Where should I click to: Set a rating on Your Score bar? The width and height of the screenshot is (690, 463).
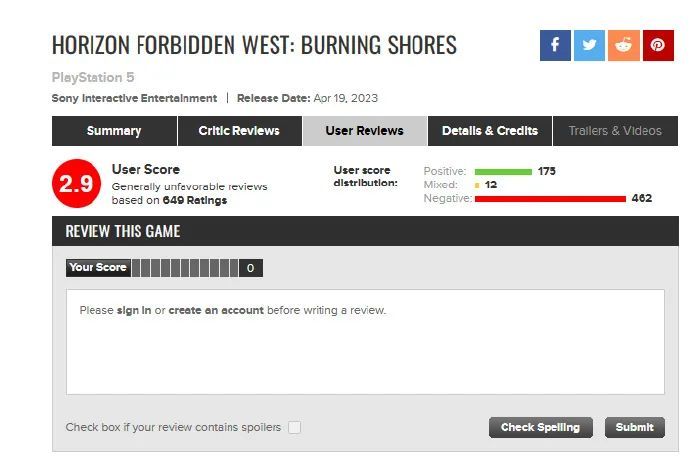(185, 268)
